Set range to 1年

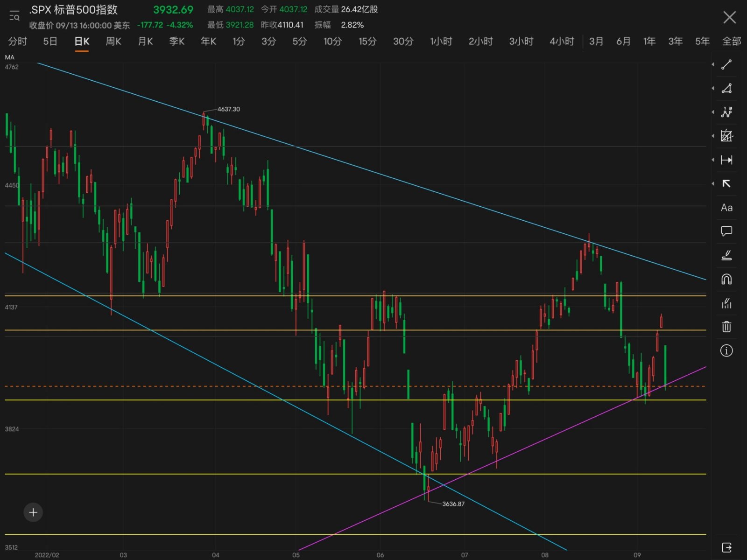[649, 42]
